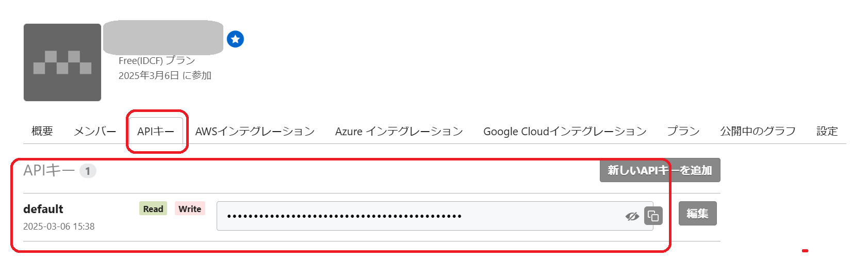Open the 設定 tab
The width and height of the screenshot is (868, 274).
tap(827, 131)
